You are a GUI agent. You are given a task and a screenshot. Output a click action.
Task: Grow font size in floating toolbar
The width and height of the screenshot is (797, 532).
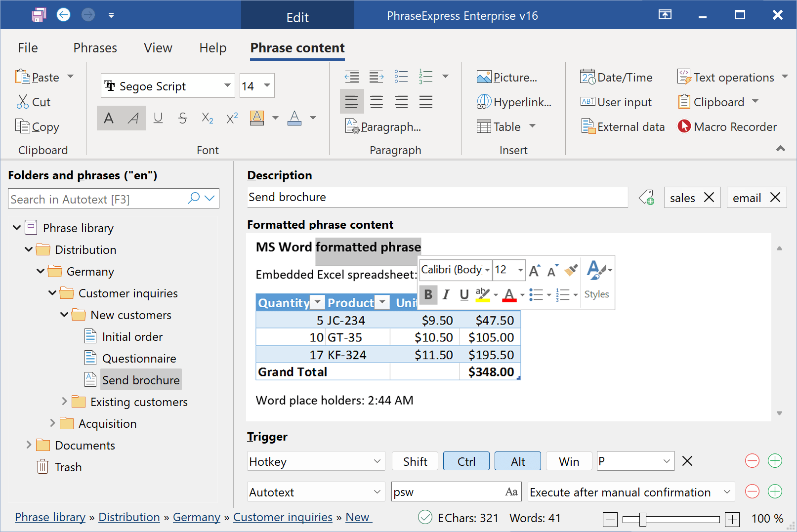coord(535,270)
